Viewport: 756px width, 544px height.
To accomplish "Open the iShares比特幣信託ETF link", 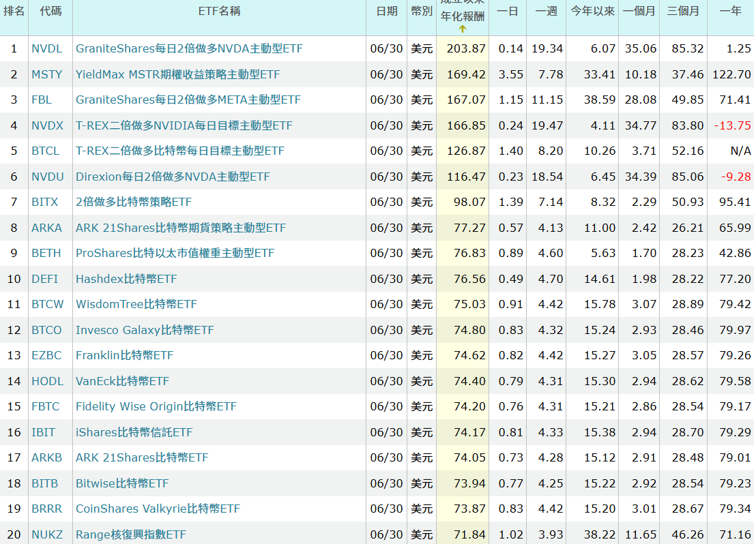I will point(134,432).
